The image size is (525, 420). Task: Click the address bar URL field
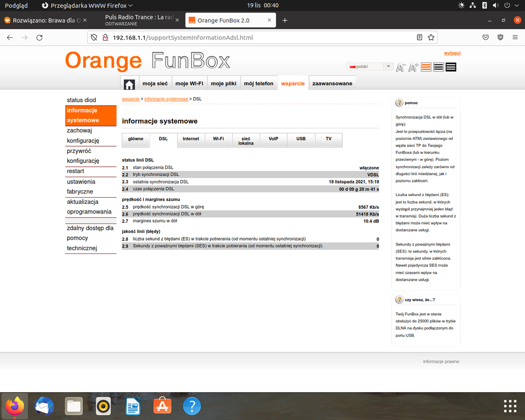pos(252,38)
